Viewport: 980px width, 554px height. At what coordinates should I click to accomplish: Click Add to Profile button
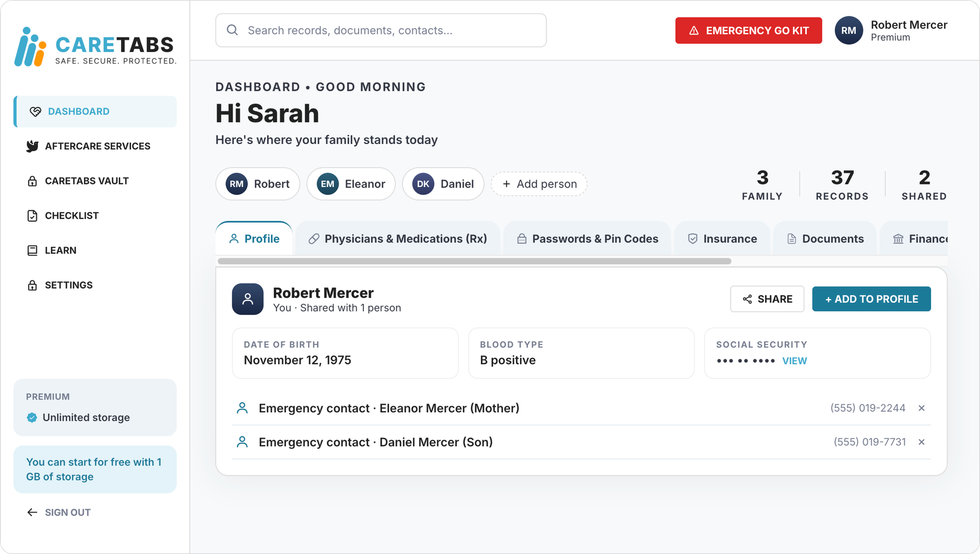872,299
